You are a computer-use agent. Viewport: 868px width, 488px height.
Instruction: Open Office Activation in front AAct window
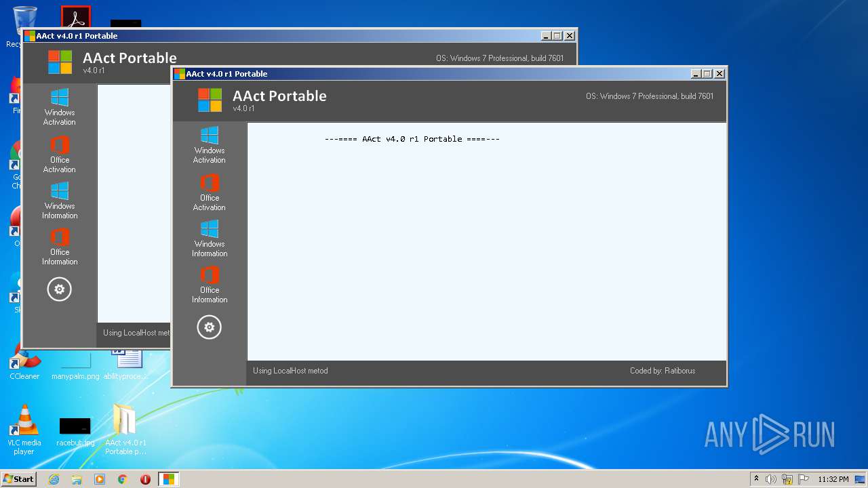[209, 192]
